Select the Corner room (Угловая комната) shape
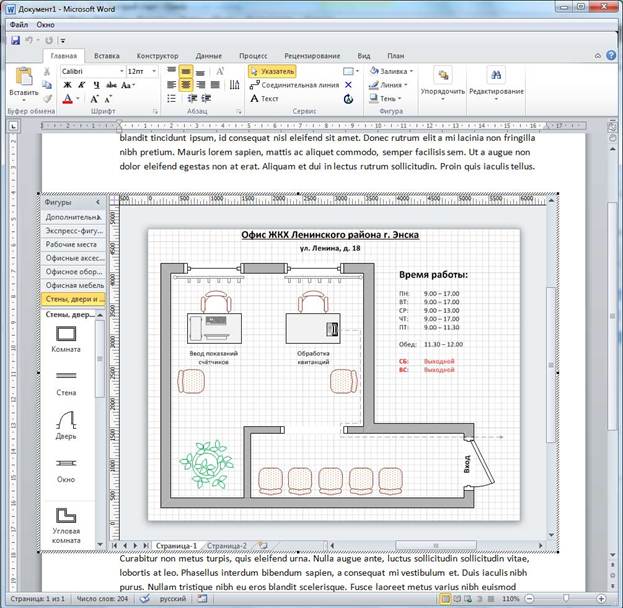The height and width of the screenshot is (608, 623). tap(66, 525)
